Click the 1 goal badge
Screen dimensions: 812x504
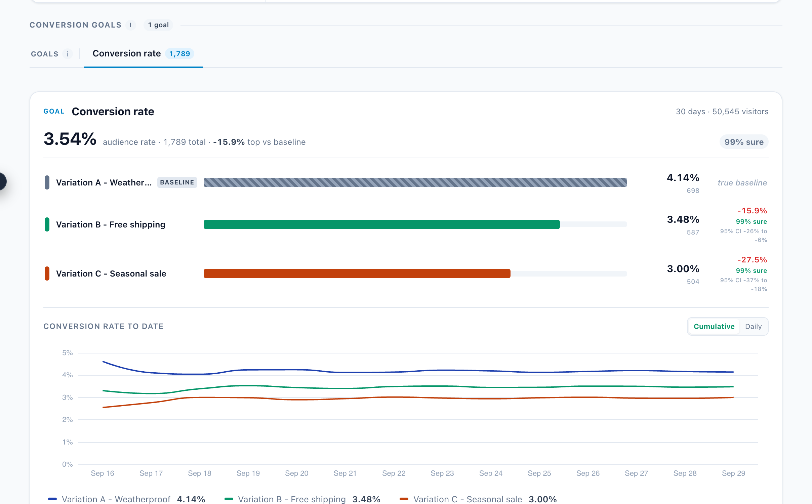[x=158, y=25]
